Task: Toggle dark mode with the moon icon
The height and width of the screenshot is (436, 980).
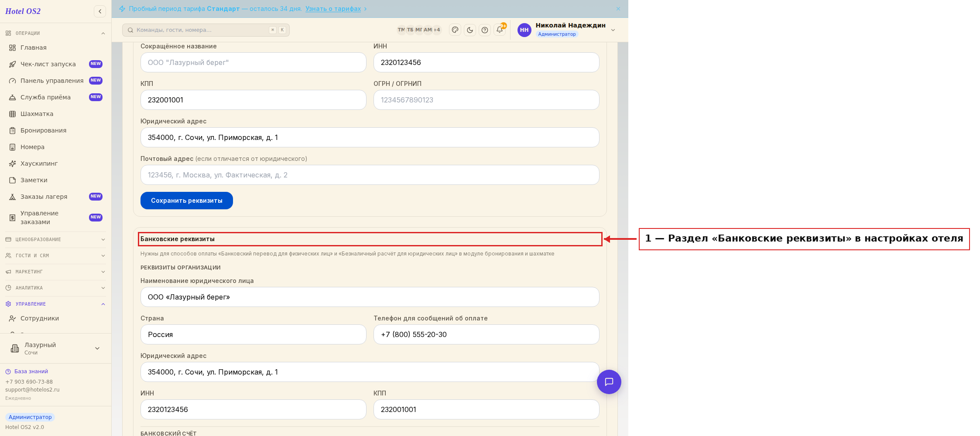Action: click(470, 30)
